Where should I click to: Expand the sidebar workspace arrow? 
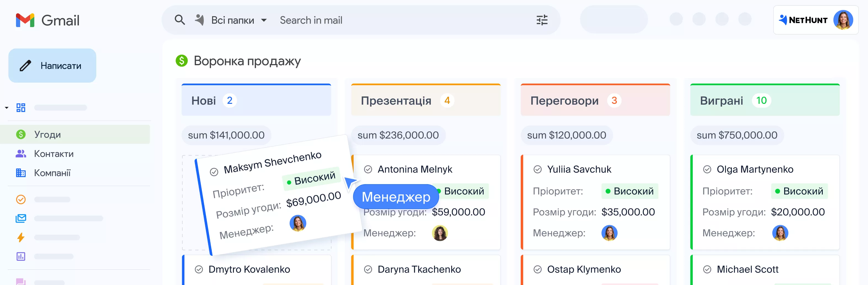[x=6, y=108]
